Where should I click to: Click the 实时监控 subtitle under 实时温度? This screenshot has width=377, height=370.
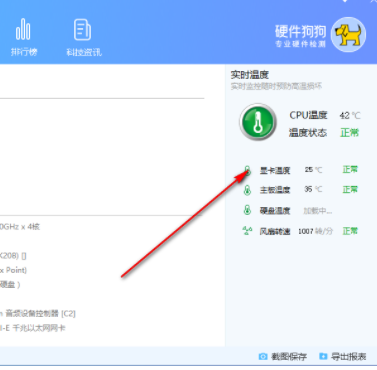[276, 86]
